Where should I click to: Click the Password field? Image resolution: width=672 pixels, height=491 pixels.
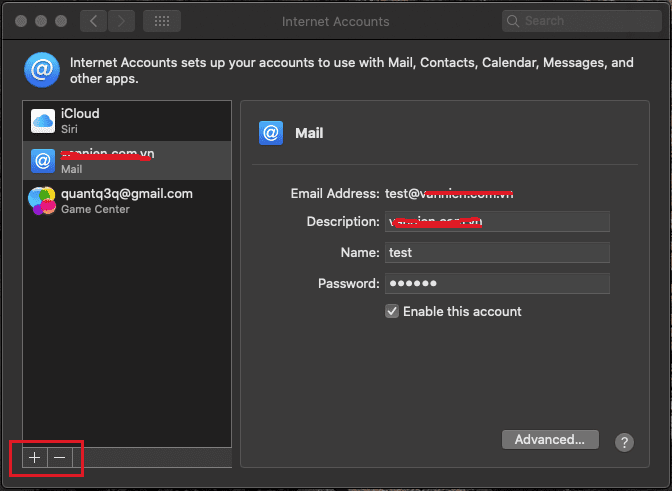point(497,283)
